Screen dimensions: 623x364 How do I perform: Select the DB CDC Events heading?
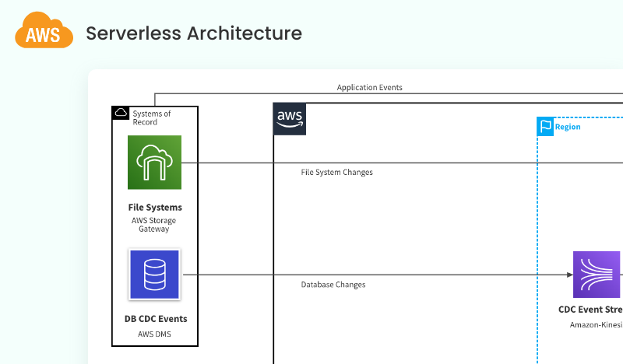156,319
